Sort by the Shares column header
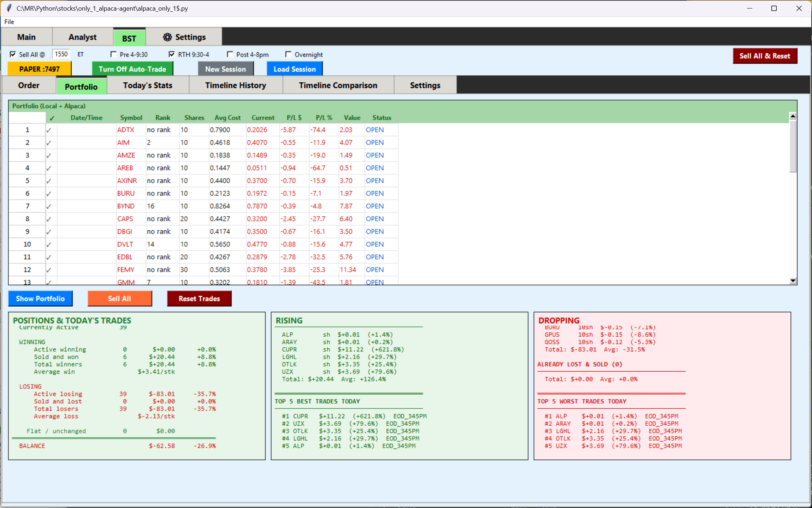The image size is (812, 508). point(194,118)
